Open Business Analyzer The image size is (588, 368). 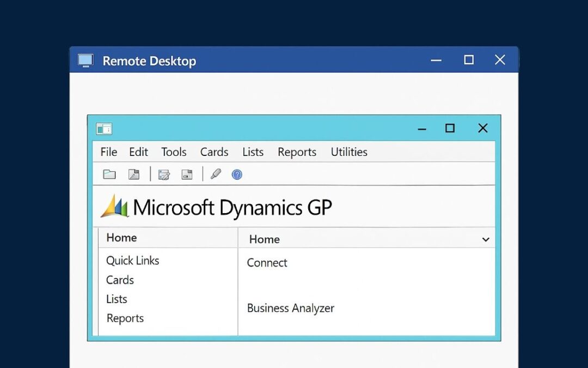(x=290, y=308)
